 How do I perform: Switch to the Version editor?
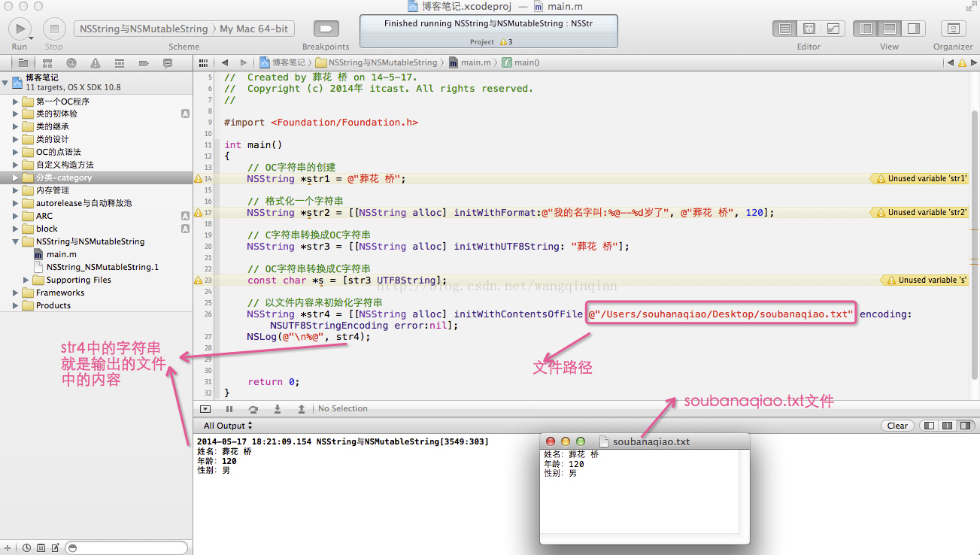[833, 29]
